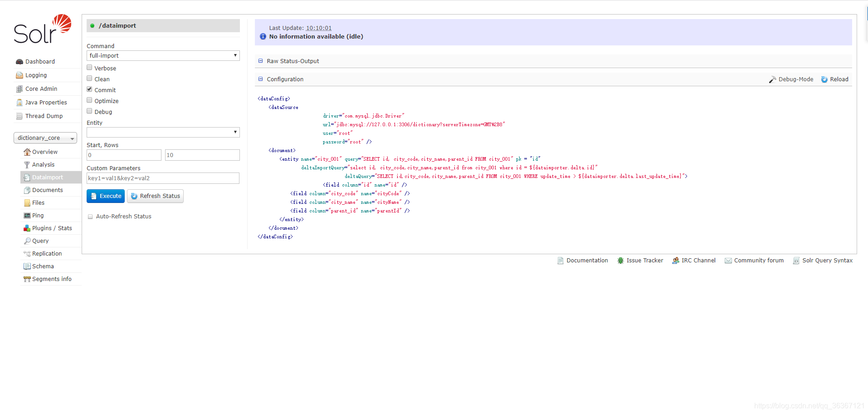Open the Community forum link
The height and width of the screenshot is (414, 868).
point(759,261)
